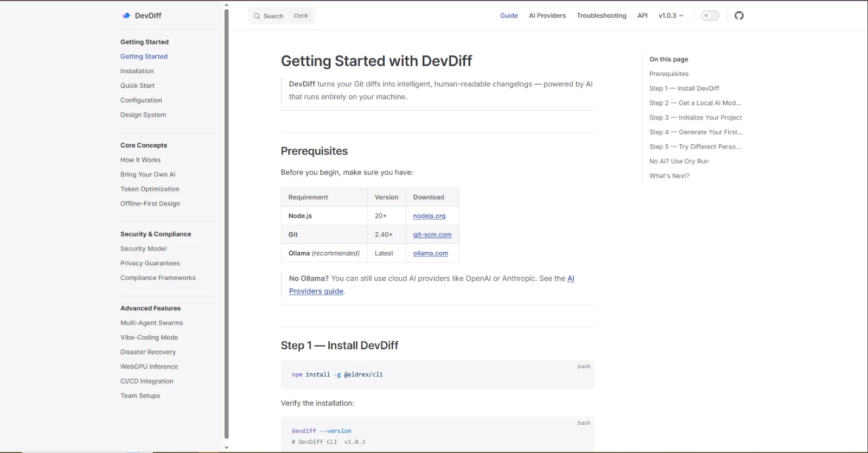Open the API nav item
868x453 pixels.
tap(642, 16)
